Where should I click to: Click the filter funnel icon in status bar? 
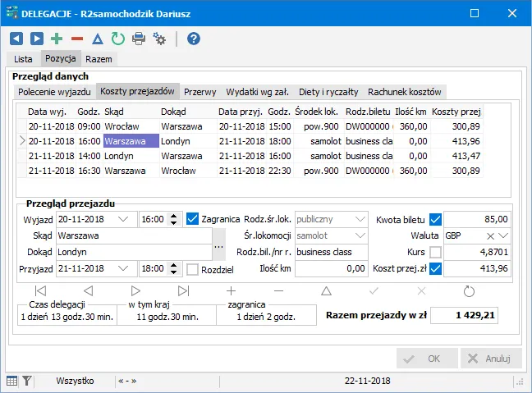tap(27, 381)
